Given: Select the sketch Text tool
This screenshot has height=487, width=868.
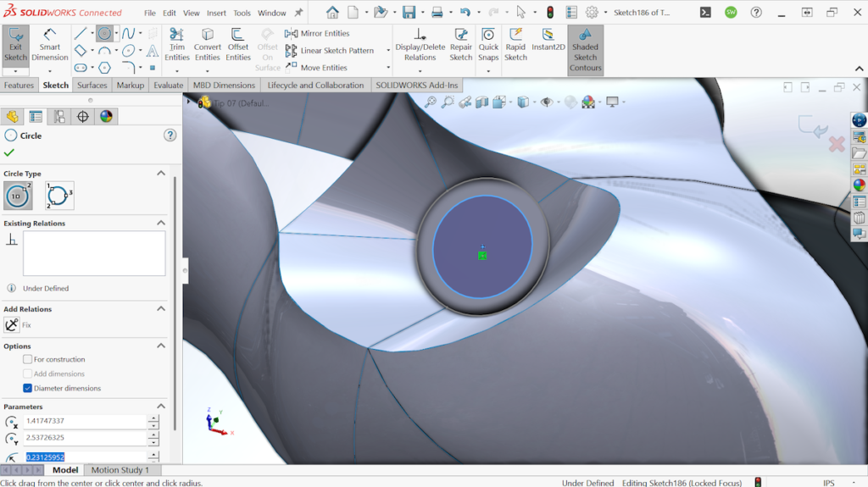Looking at the screenshot, I should [x=153, y=51].
